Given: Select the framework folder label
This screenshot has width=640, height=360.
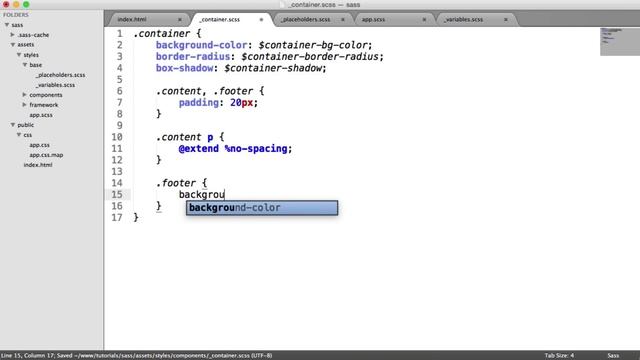Looking at the screenshot, I should click(44, 105).
